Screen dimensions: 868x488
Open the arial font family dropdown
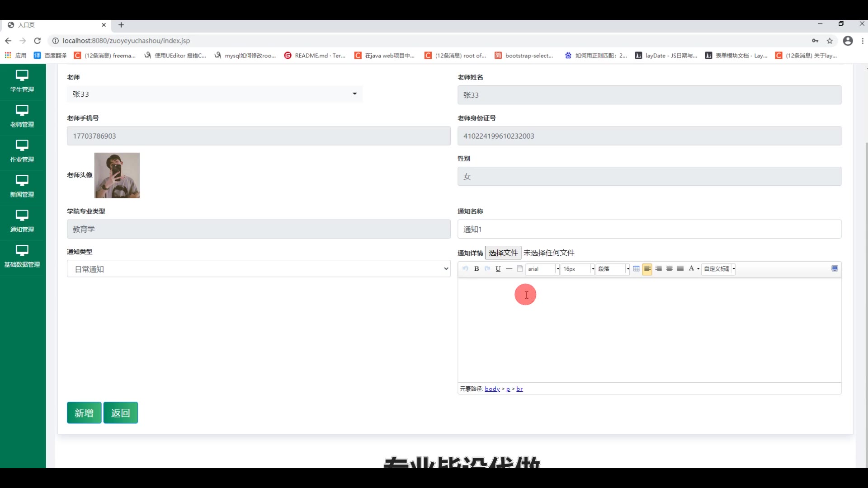tap(542, 269)
